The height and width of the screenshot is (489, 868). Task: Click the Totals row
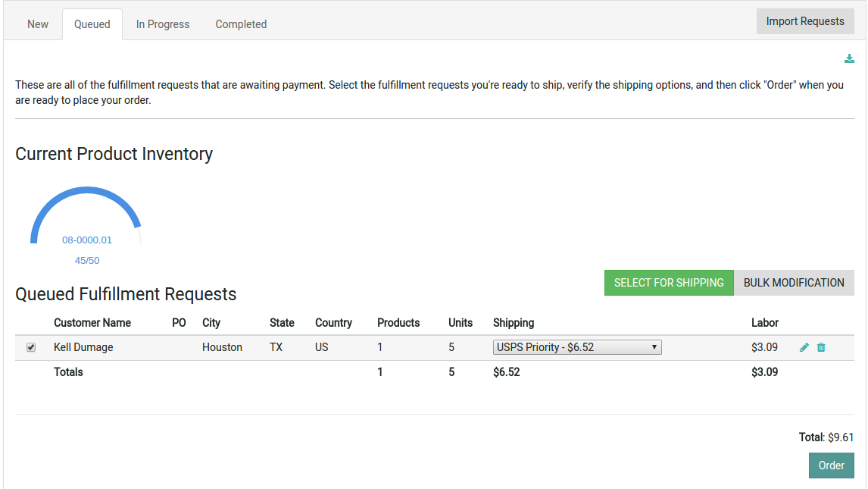(x=68, y=371)
